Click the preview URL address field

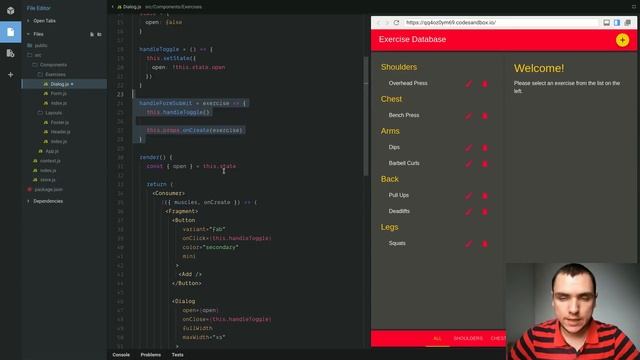(500, 22)
